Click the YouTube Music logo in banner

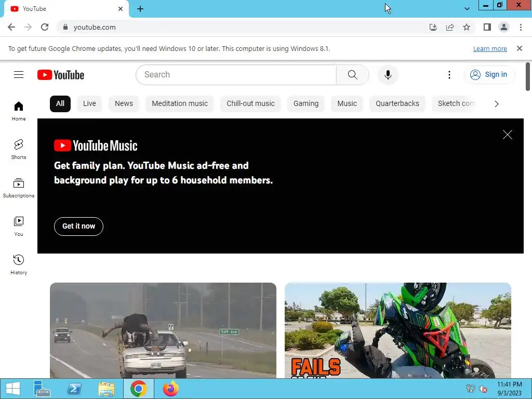pyautogui.click(x=96, y=146)
